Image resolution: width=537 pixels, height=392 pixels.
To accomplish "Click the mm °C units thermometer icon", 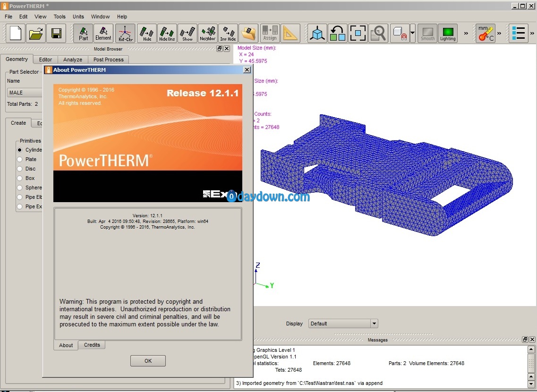I will pos(486,33).
